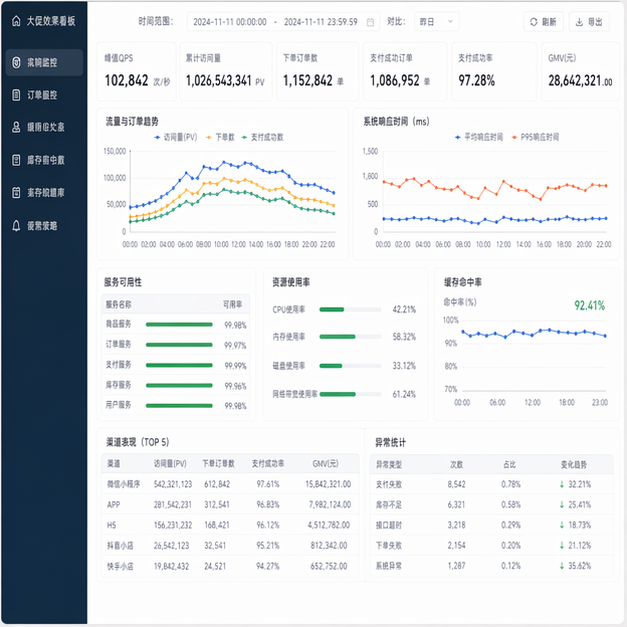Click the APP channel row name
The image size is (627, 627).
pyautogui.click(x=114, y=505)
